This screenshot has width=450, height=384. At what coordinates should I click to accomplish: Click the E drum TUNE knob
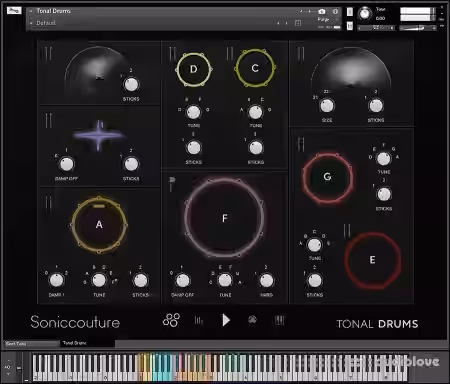click(314, 245)
